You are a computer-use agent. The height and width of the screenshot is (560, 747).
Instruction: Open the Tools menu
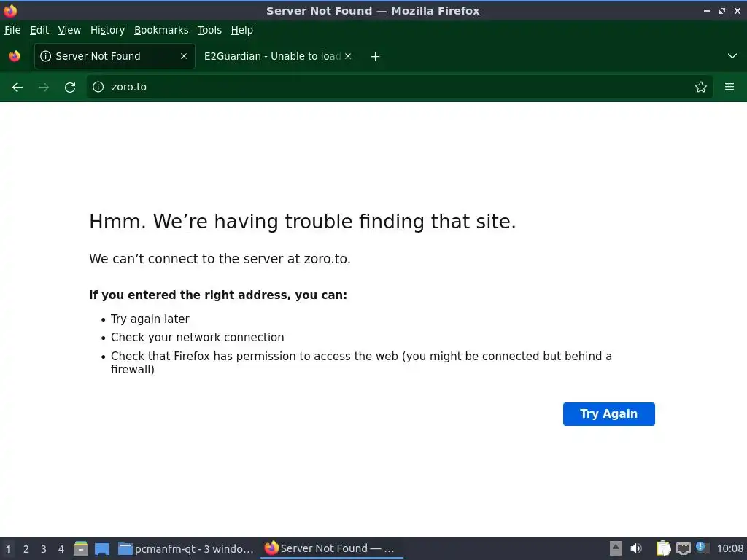(x=209, y=30)
